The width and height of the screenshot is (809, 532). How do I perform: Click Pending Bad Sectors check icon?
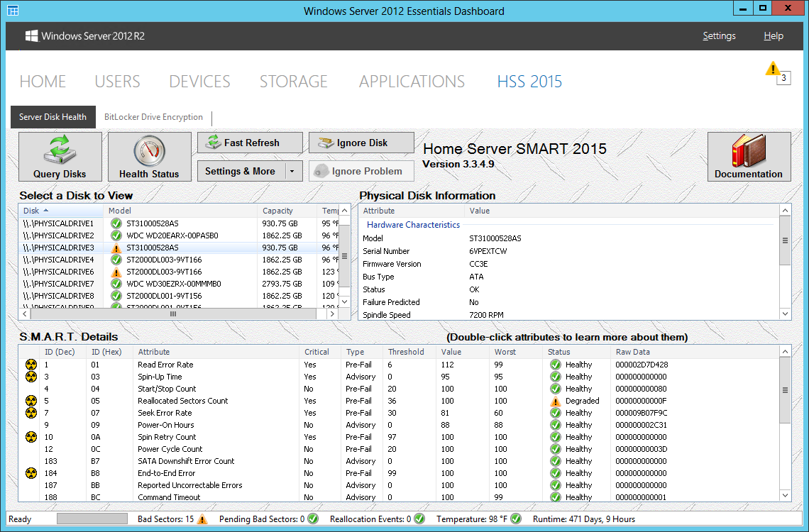[x=313, y=519]
